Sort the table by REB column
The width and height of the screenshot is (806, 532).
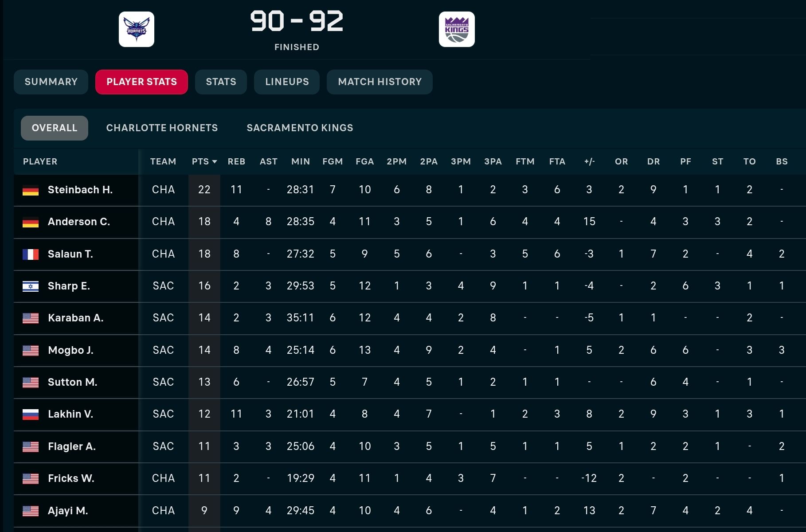236,161
